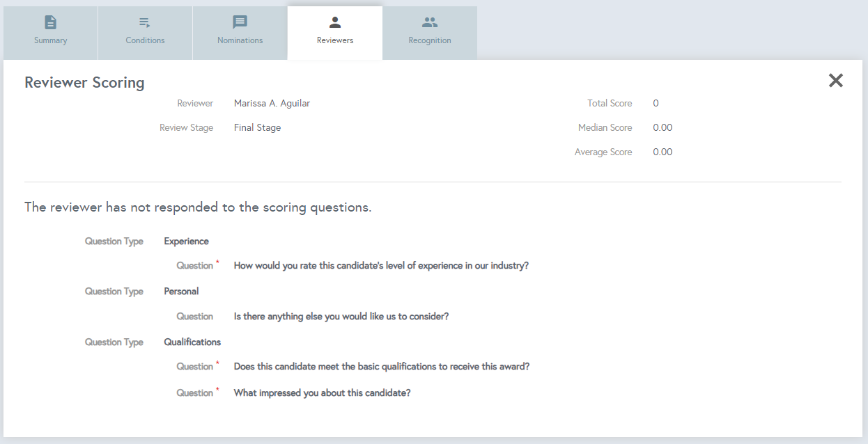This screenshot has height=444, width=868.
Task: Click the Reviewer field label
Action: [195, 103]
